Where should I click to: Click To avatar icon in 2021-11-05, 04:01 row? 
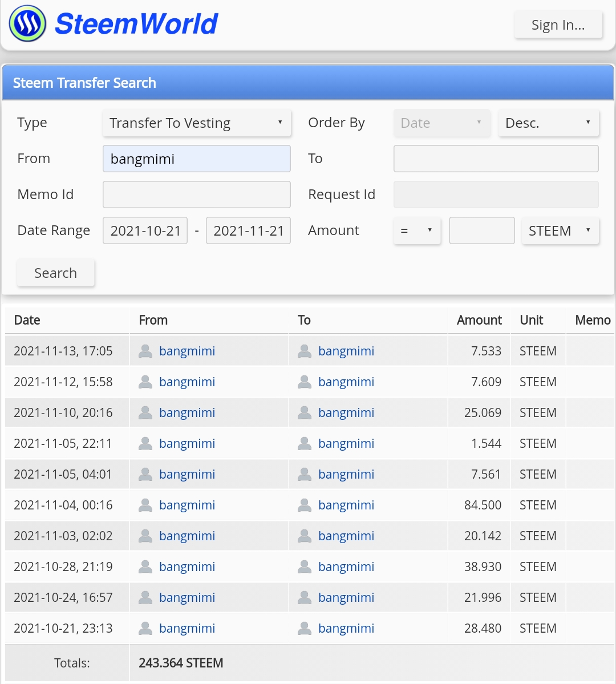coord(305,474)
